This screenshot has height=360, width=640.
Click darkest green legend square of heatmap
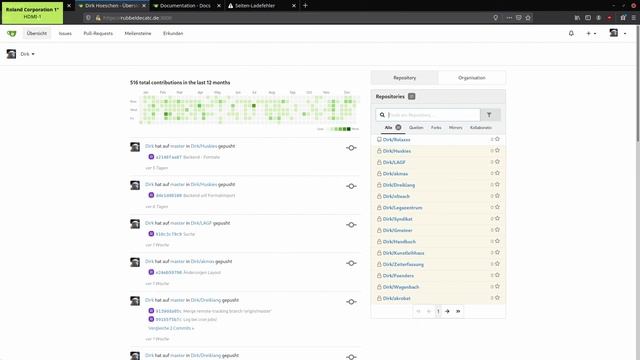coord(349,129)
